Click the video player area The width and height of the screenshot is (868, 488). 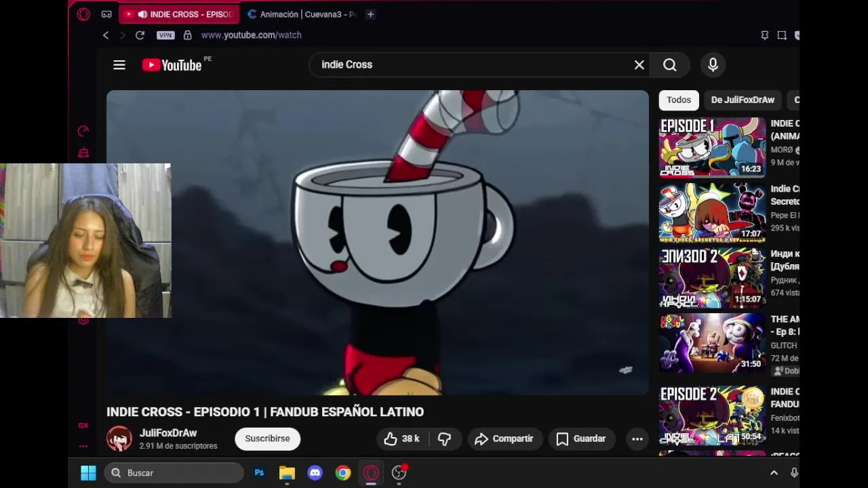click(x=378, y=243)
